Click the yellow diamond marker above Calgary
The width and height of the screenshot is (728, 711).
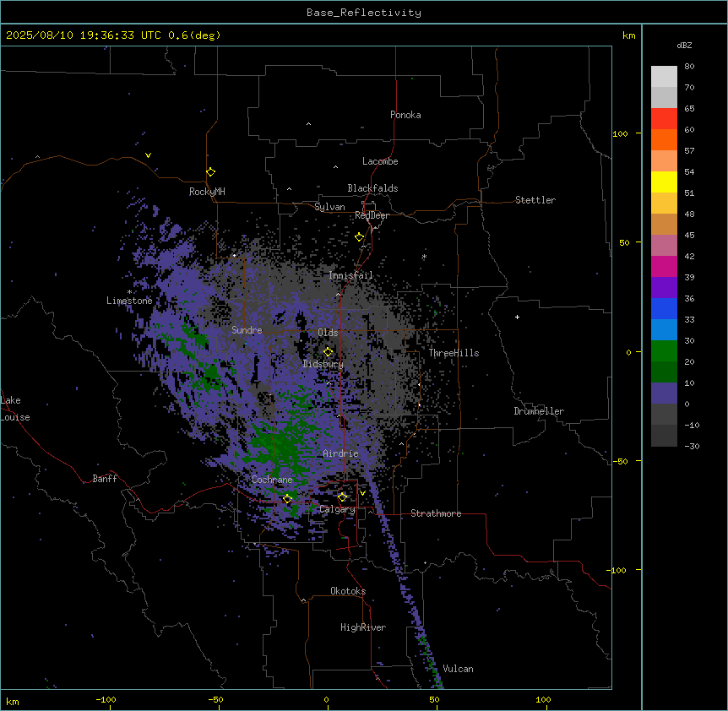[x=342, y=497]
